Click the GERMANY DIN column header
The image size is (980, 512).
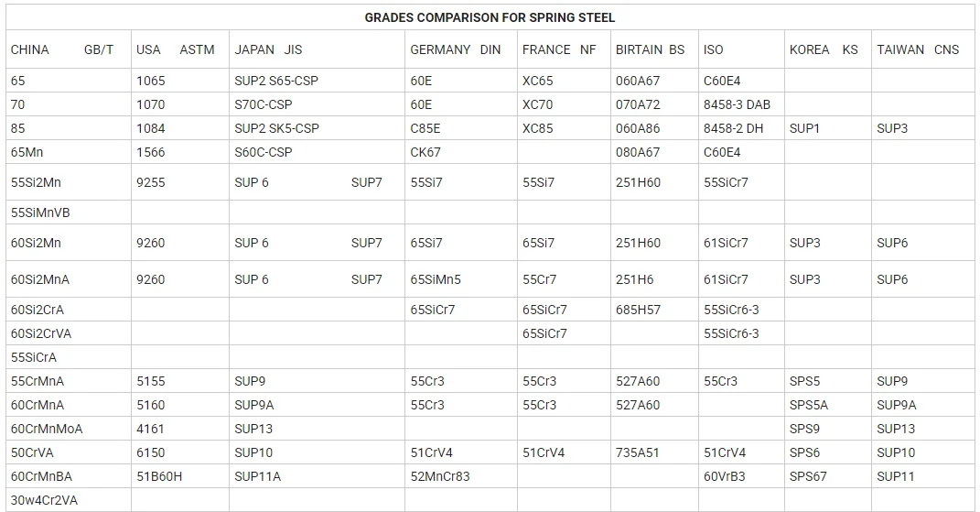click(461, 49)
